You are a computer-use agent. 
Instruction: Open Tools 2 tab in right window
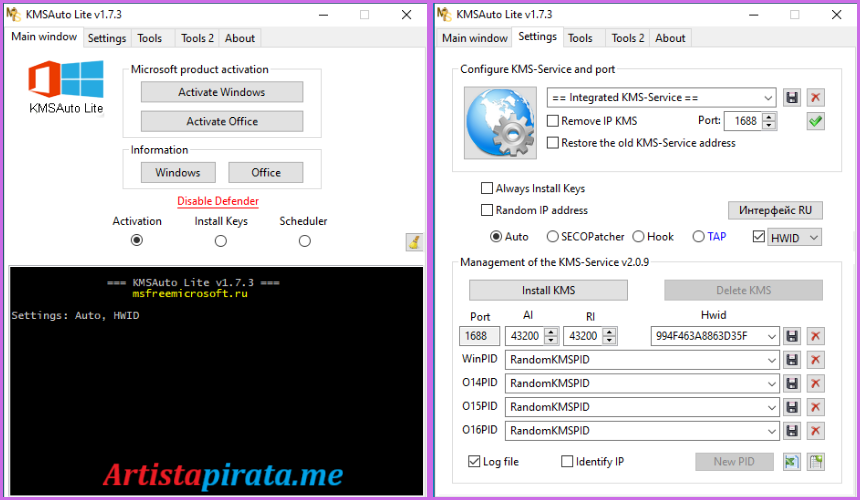[628, 38]
